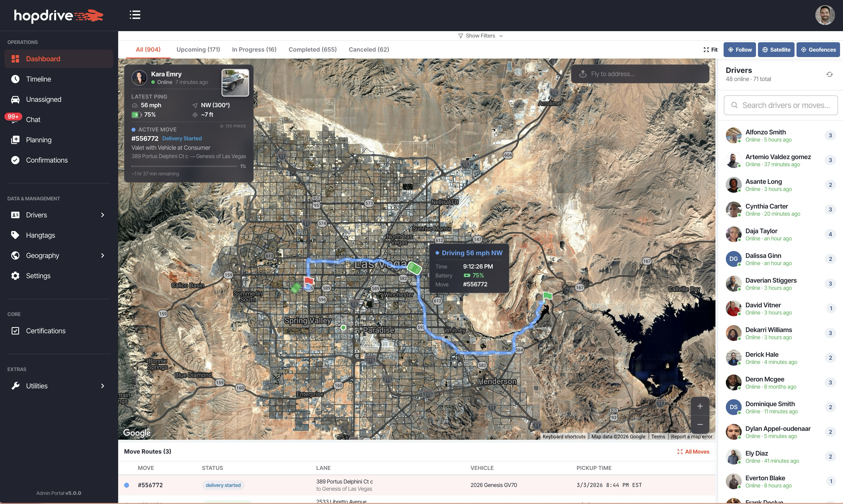Open the Chat panel with unread messages
The image size is (843, 504).
[x=33, y=119]
